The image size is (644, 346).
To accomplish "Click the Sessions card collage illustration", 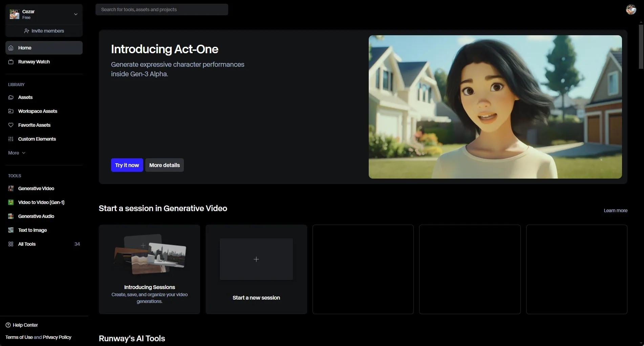I will [x=150, y=255].
